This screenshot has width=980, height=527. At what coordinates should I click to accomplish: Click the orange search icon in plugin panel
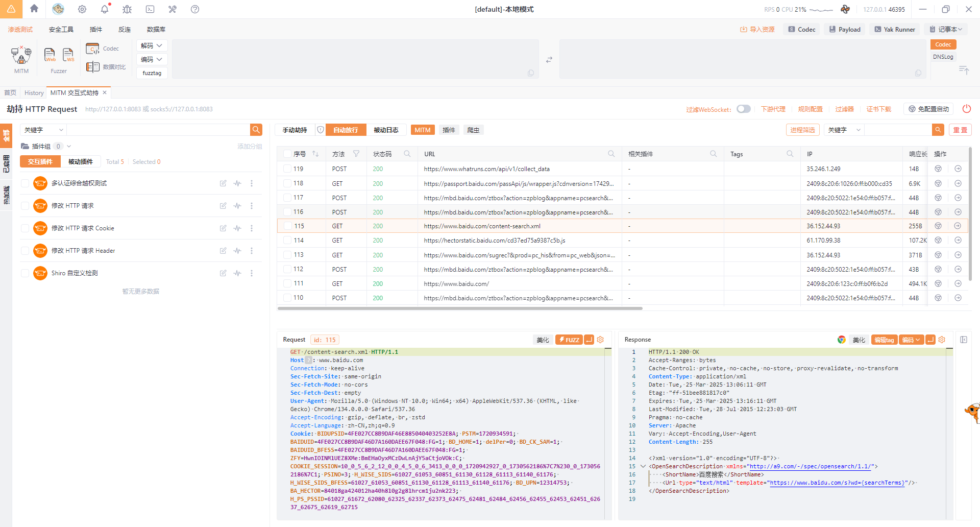[256, 130]
